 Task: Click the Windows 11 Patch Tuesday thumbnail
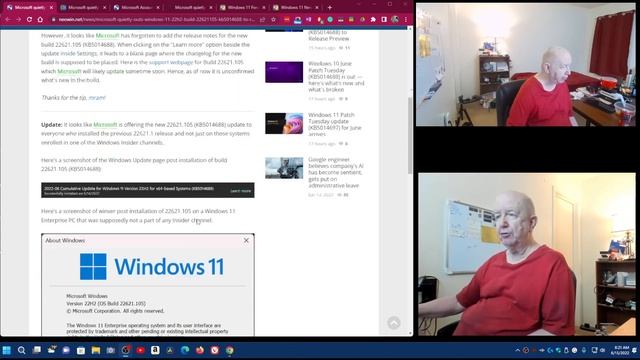[x=284, y=123]
